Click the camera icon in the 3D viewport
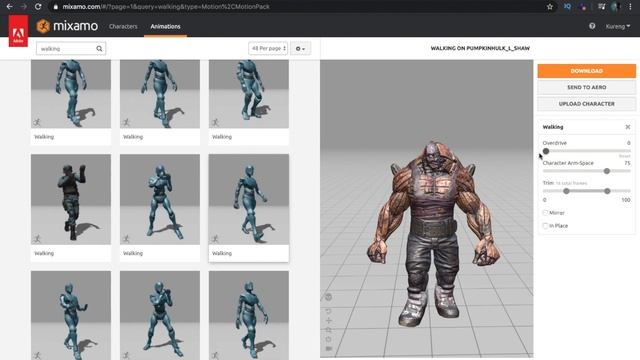Screen dimensions: 640x360 click(x=329, y=349)
